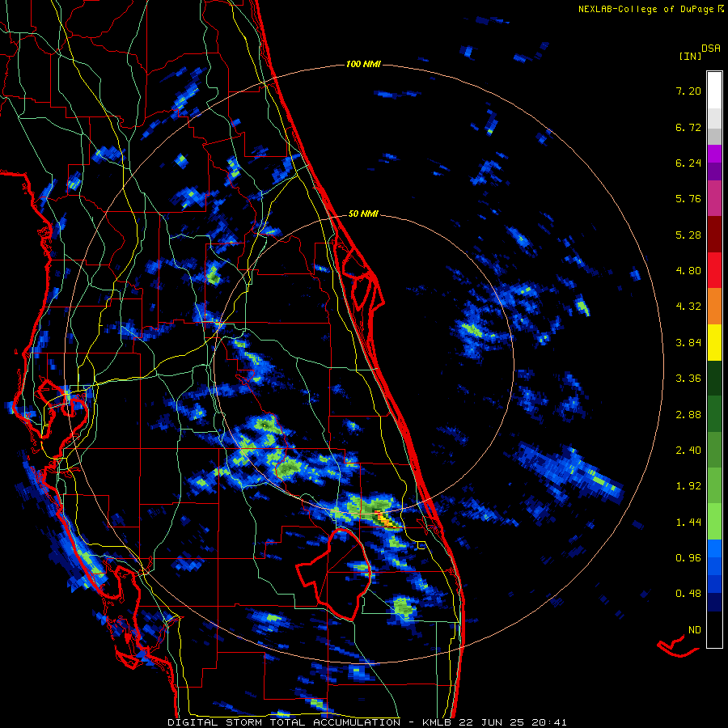Screen dimensions: 728x728
Task: Click the [IN] units label
Action: 691,56
